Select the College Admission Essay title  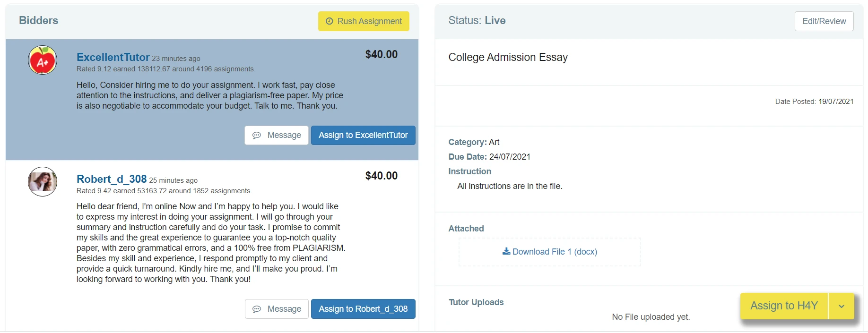508,57
